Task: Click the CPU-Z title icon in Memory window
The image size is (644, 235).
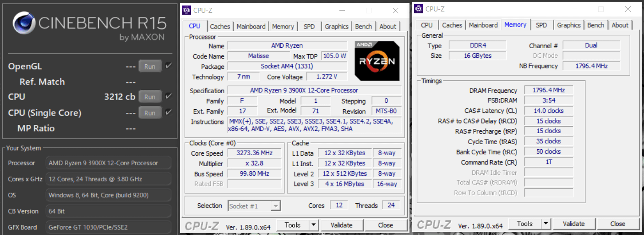Action: (x=419, y=9)
